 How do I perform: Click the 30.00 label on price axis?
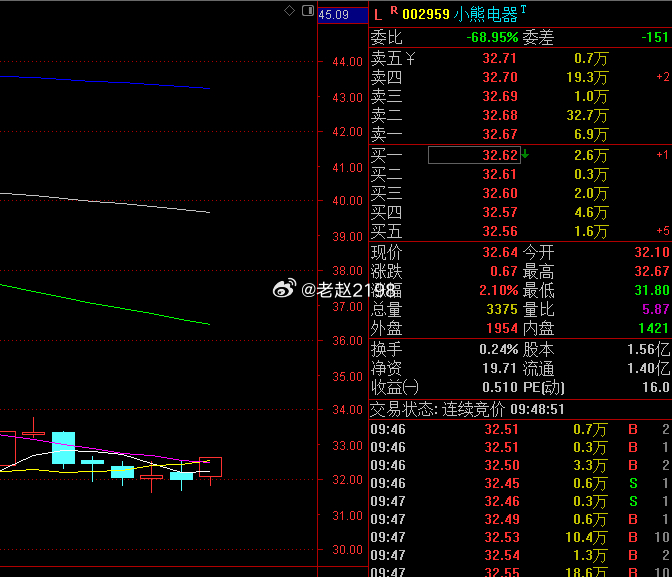coord(348,550)
